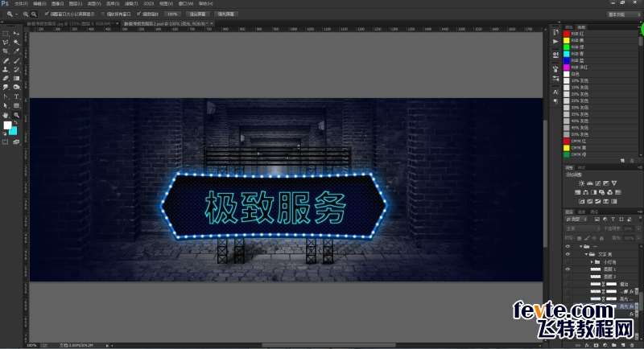Activate the Zoom Out magnifier option
Screen dimensions: 644x349
(35, 14)
